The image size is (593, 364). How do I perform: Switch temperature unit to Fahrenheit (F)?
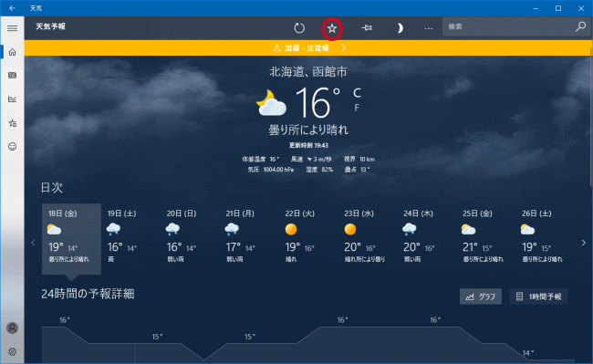357,108
